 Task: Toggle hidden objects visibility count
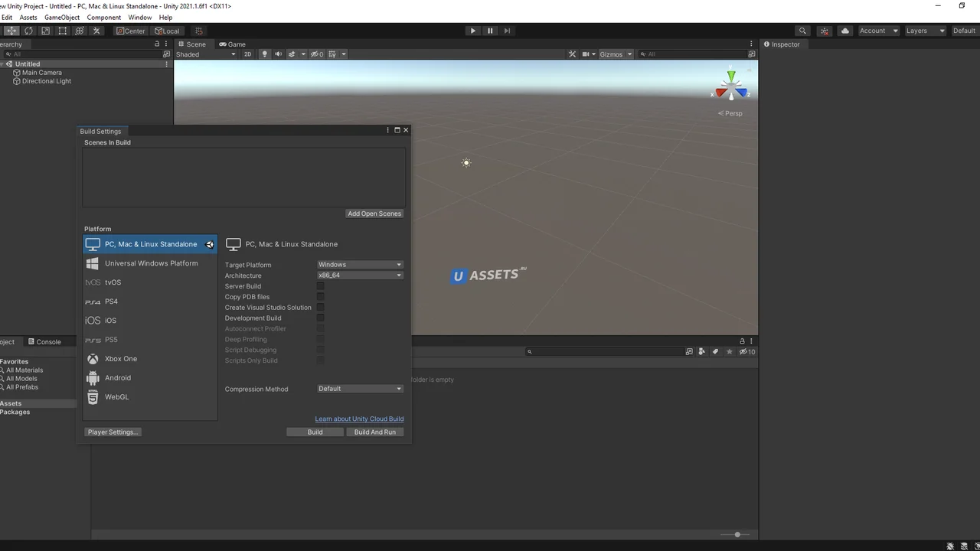[x=316, y=54]
